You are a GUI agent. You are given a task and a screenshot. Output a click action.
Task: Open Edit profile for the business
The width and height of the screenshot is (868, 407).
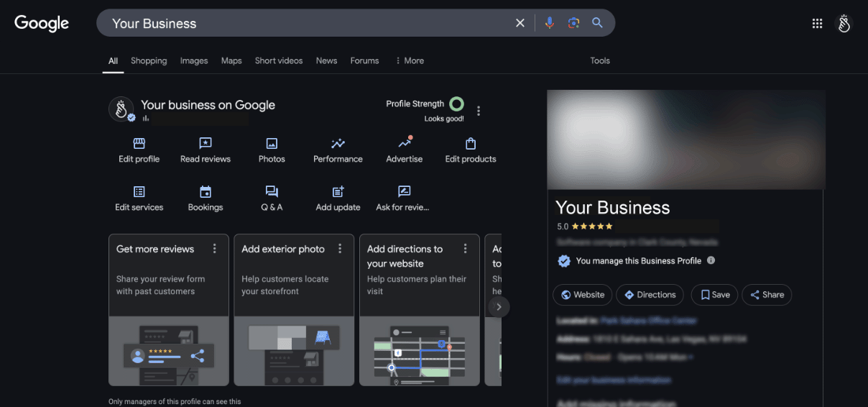click(139, 150)
